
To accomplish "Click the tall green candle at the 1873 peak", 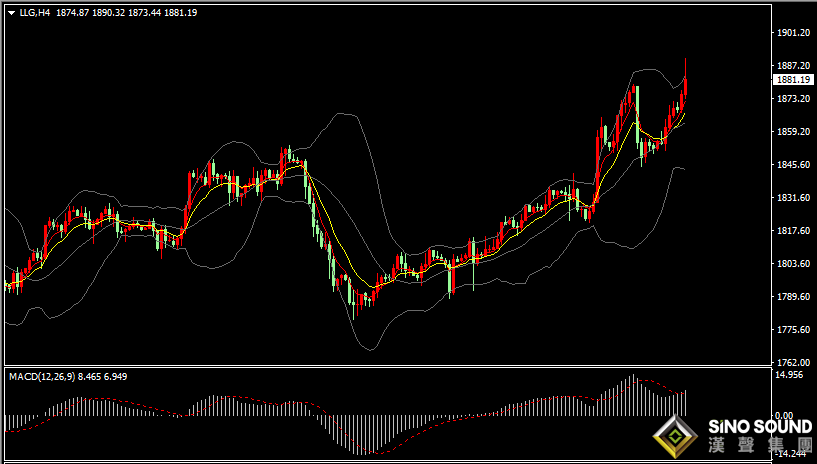I will (637, 116).
